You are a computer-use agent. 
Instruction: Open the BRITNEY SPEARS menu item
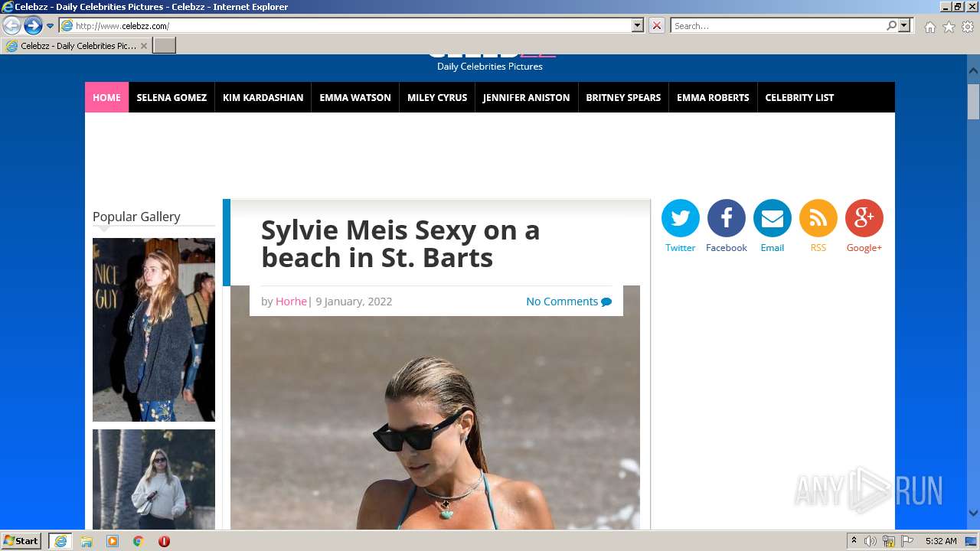pyautogui.click(x=623, y=97)
